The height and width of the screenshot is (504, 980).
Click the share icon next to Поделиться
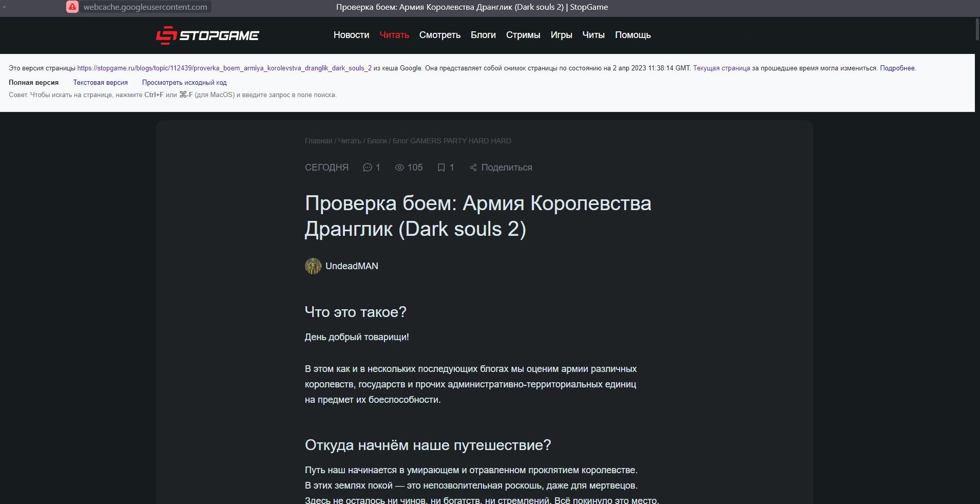click(473, 167)
